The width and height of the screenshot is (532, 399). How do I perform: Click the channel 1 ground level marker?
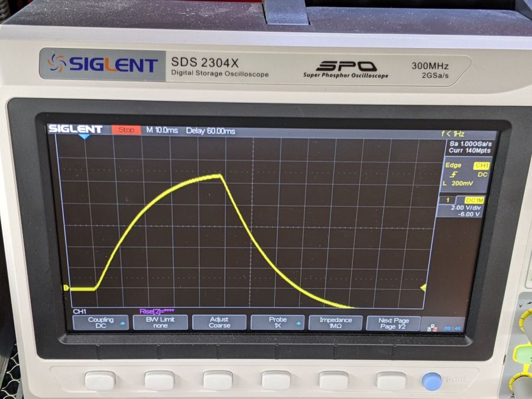coord(65,287)
